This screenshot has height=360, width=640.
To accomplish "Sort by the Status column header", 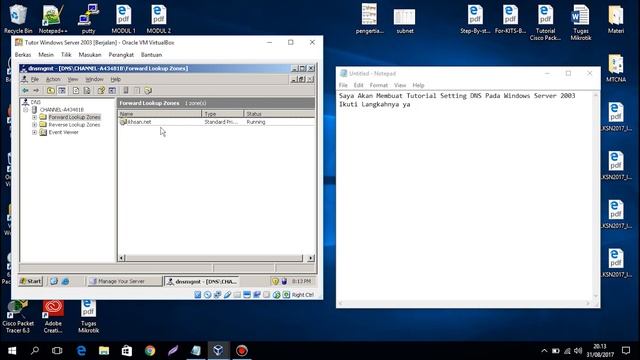I will (x=279, y=114).
